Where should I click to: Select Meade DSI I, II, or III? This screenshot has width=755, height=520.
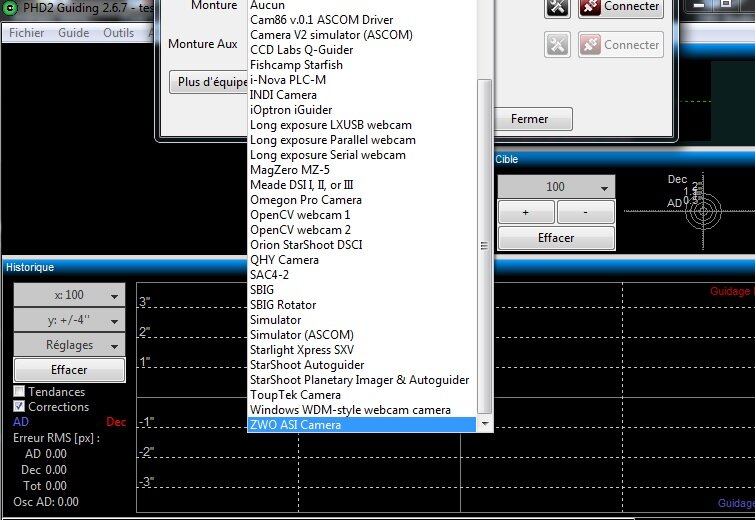pyautogui.click(x=362, y=184)
